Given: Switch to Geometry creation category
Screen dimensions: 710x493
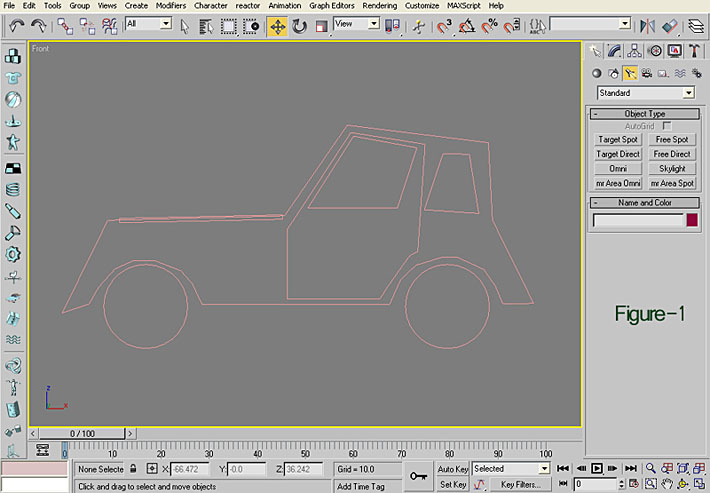Looking at the screenshot, I should [x=597, y=73].
